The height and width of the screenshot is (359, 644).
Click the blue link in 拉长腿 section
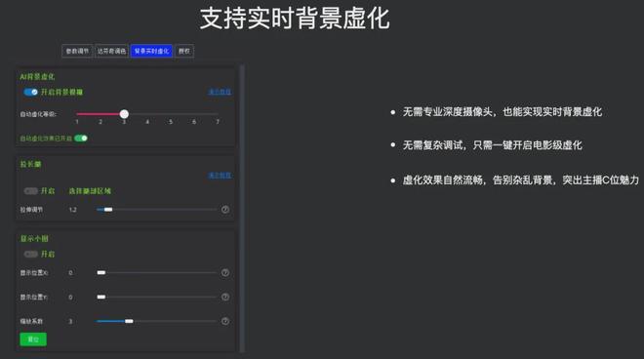220,176
